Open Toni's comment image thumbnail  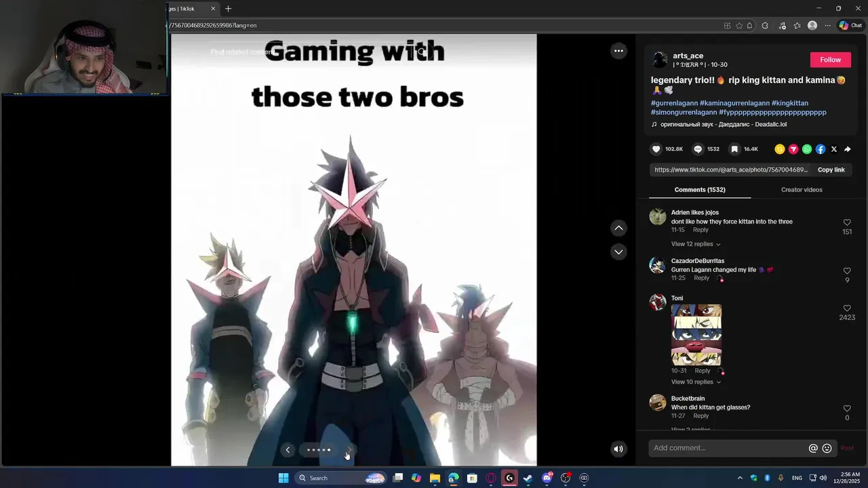coord(696,335)
